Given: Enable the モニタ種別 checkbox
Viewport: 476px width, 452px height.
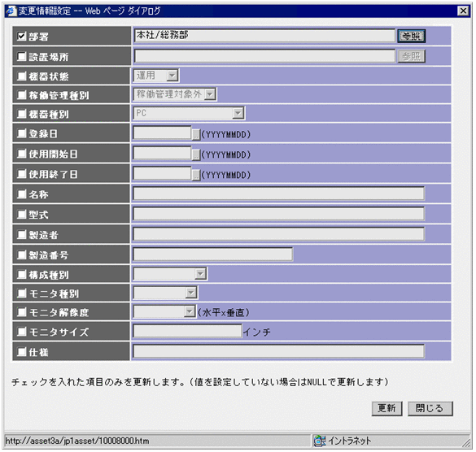Looking at the screenshot, I should [21, 293].
